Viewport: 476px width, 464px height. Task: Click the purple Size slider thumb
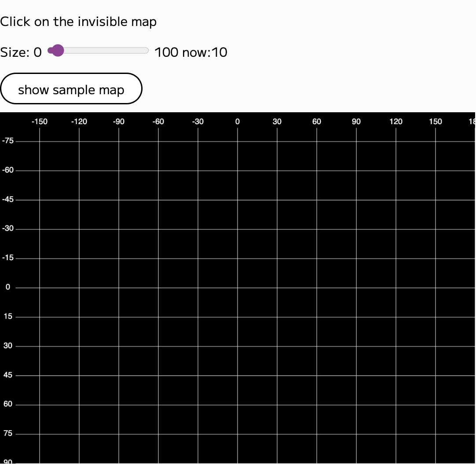[x=57, y=51]
